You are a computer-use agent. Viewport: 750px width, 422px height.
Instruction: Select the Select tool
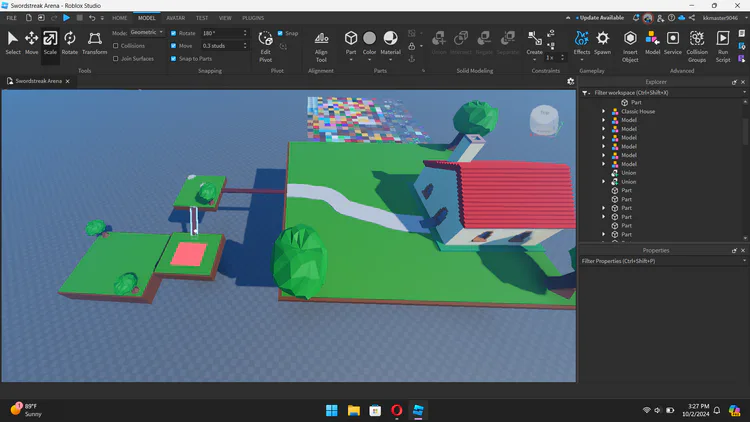pyautogui.click(x=13, y=43)
